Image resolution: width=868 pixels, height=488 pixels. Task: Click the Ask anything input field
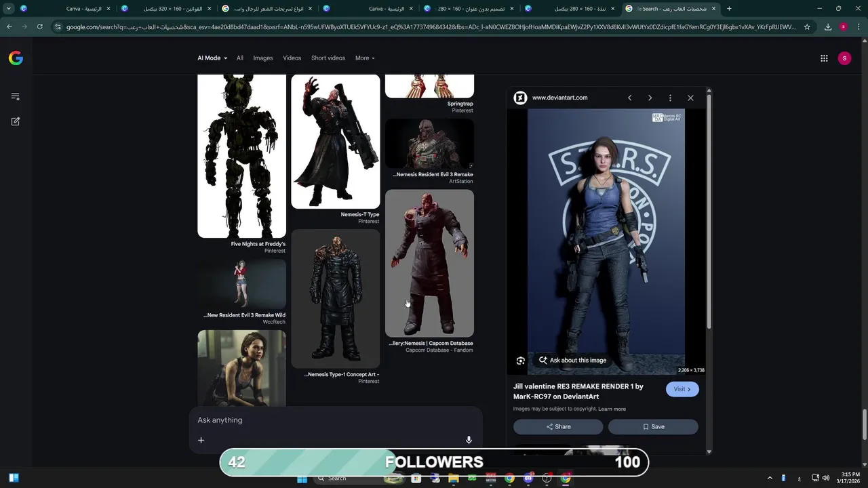click(336, 420)
